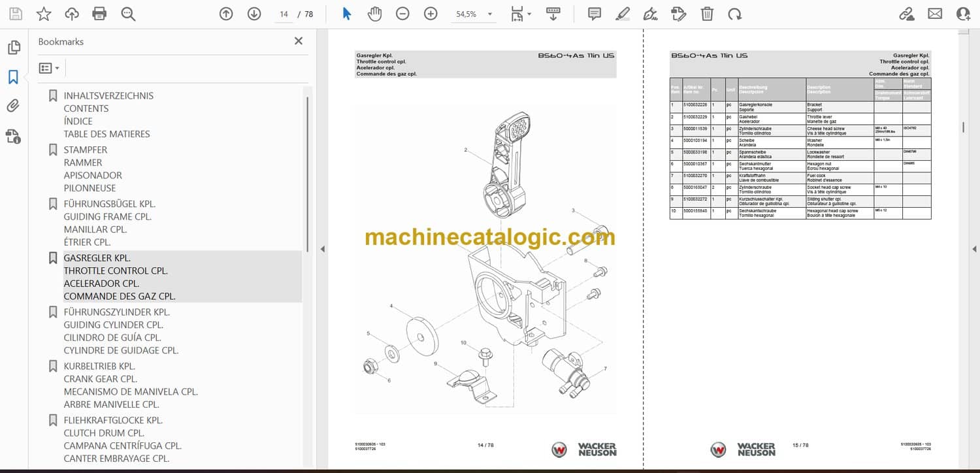
Task: Open the find text magnifier tool
Action: pos(128,14)
